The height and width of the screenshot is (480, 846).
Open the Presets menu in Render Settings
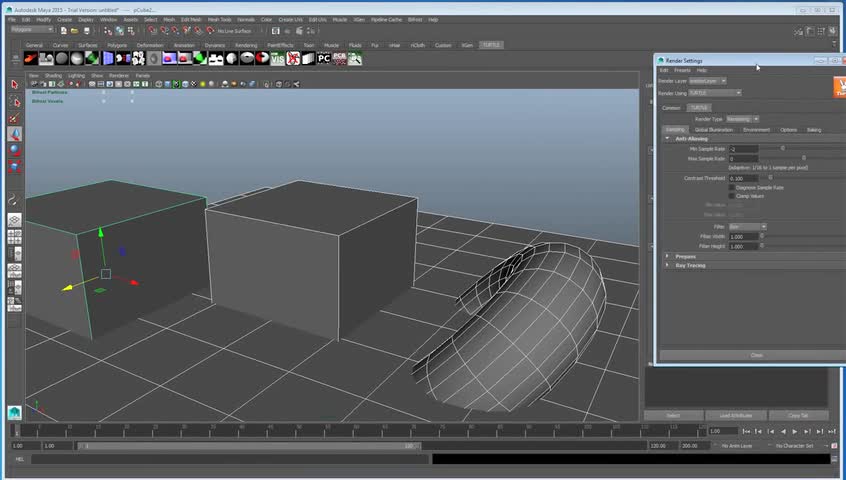tap(682, 71)
